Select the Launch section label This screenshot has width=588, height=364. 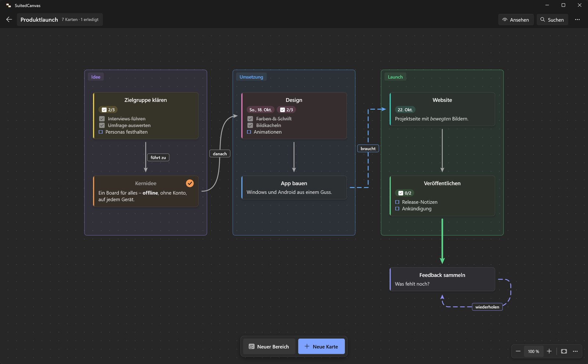coord(395,77)
